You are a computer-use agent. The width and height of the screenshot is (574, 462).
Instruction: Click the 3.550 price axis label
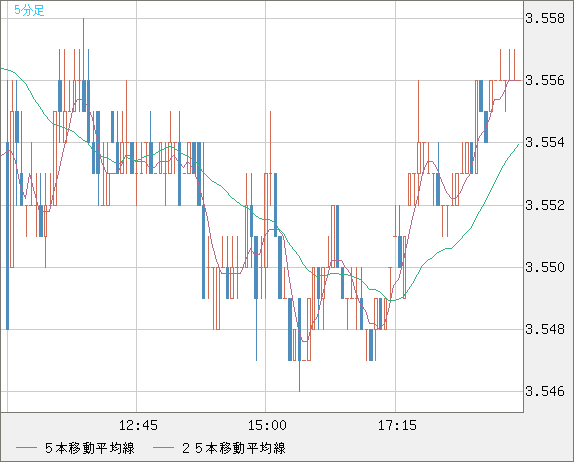(x=545, y=267)
